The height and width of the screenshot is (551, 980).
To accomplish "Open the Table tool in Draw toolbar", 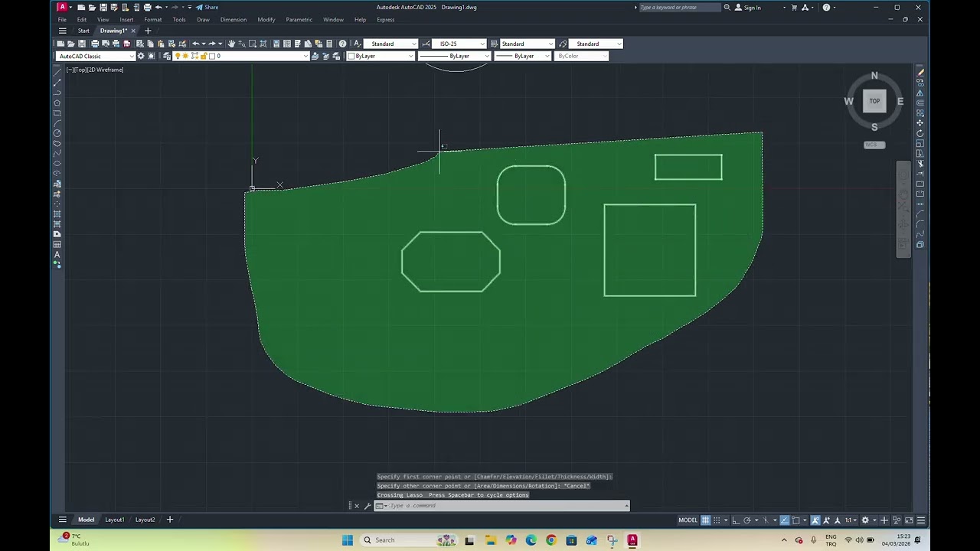I will point(57,244).
